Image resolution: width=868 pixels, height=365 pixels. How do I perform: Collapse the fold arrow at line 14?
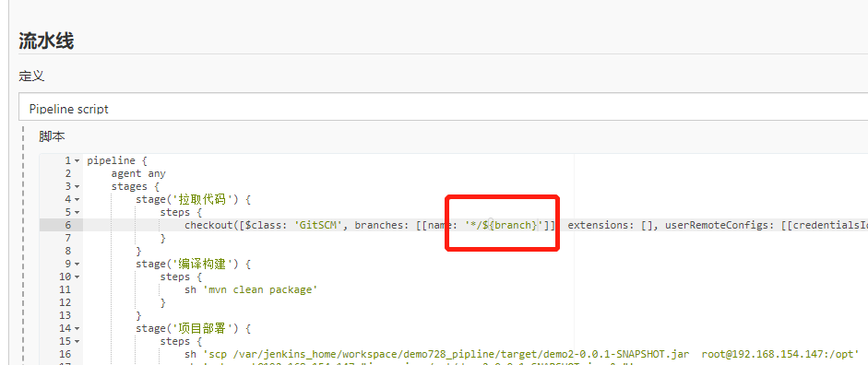pos(77,328)
